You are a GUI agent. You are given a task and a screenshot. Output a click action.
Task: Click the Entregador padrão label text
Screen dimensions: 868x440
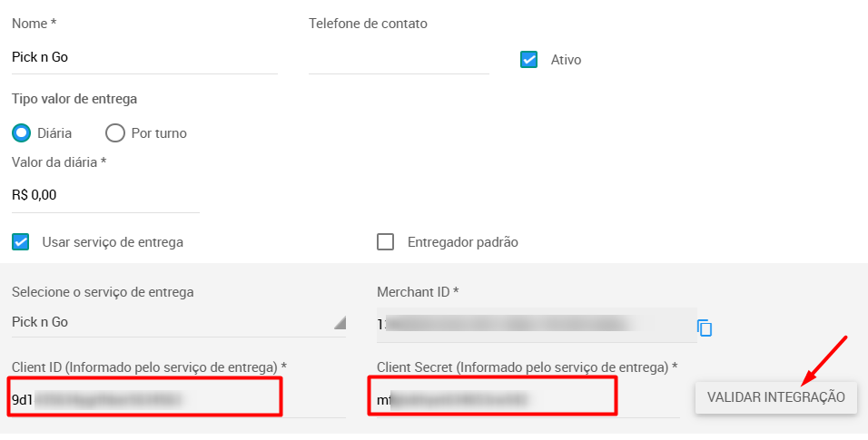coord(463,242)
